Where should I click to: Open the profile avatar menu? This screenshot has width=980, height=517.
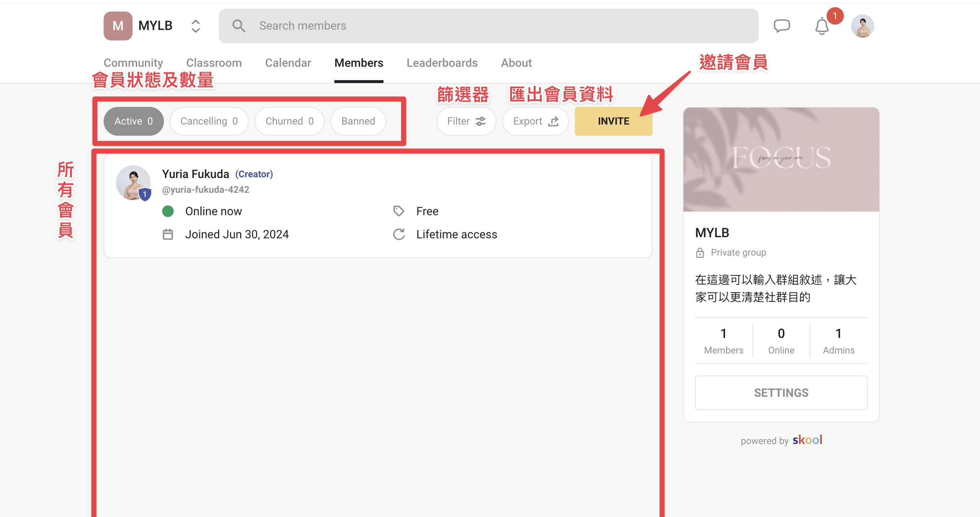click(862, 26)
